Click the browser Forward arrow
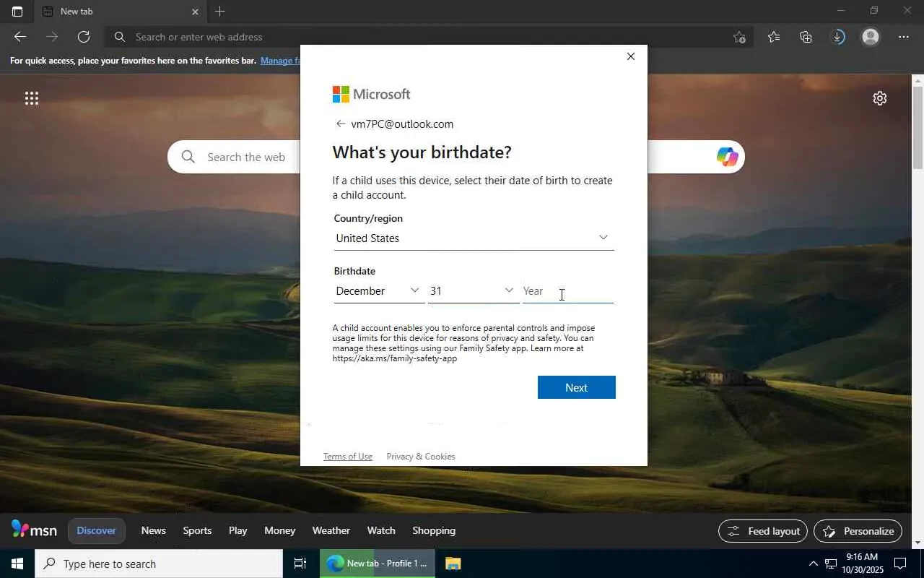924x578 pixels. click(52, 37)
